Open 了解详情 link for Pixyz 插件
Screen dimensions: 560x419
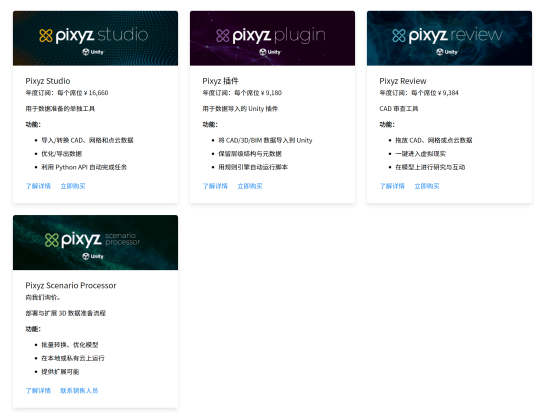pos(215,186)
